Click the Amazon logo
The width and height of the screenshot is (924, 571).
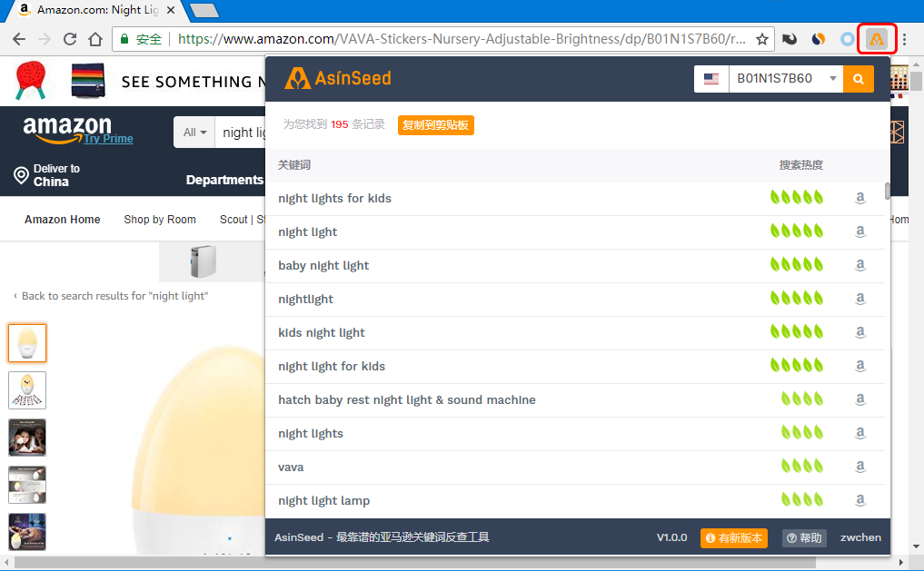[66, 130]
